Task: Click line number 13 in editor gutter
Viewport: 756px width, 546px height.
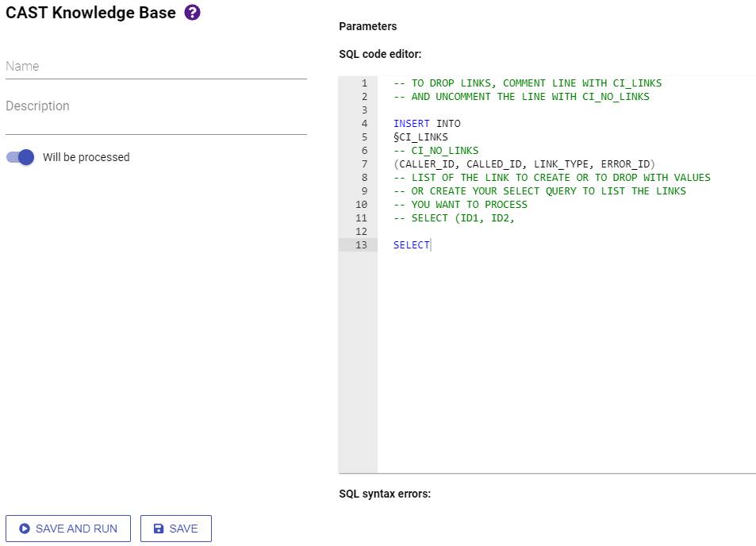Action: (361, 245)
